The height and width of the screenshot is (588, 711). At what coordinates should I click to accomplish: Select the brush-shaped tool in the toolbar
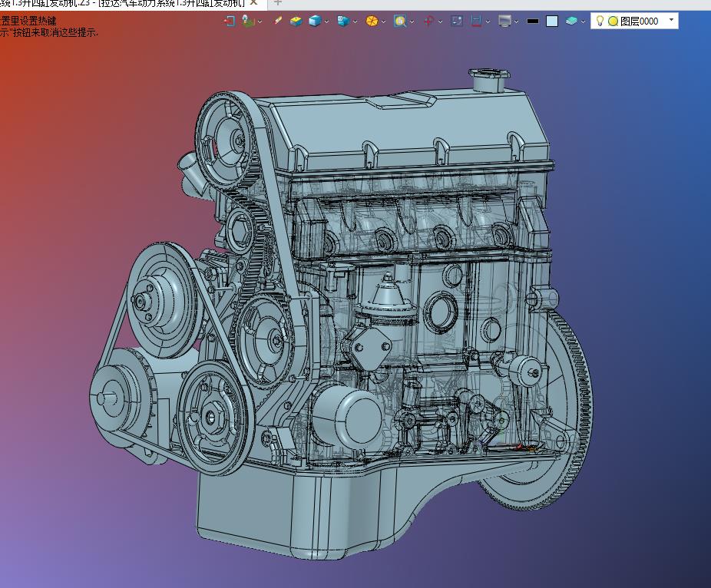pyautogui.click(x=277, y=21)
